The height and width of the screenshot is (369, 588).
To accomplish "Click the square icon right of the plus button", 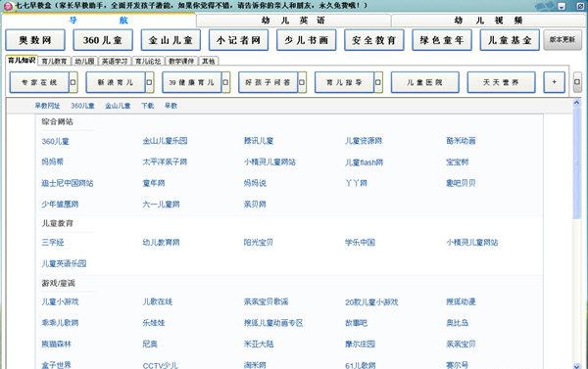I will pyautogui.click(x=577, y=82).
